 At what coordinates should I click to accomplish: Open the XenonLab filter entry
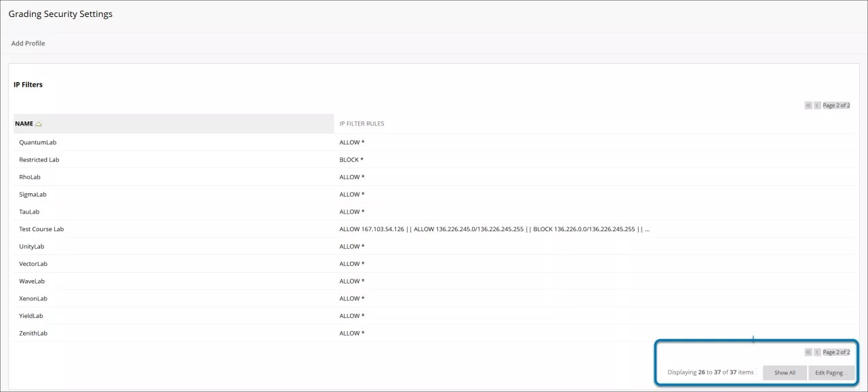33,298
